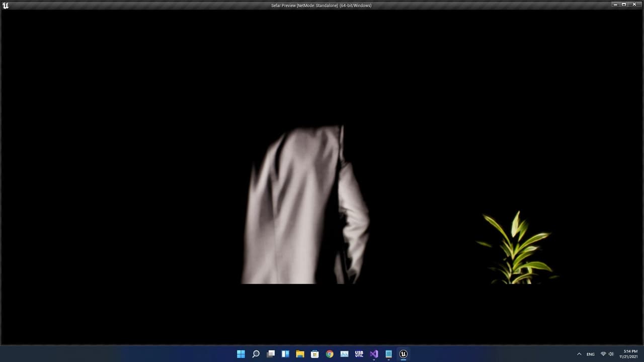
Task: Open the Widgets panel icon
Action: (x=285, y=354)
